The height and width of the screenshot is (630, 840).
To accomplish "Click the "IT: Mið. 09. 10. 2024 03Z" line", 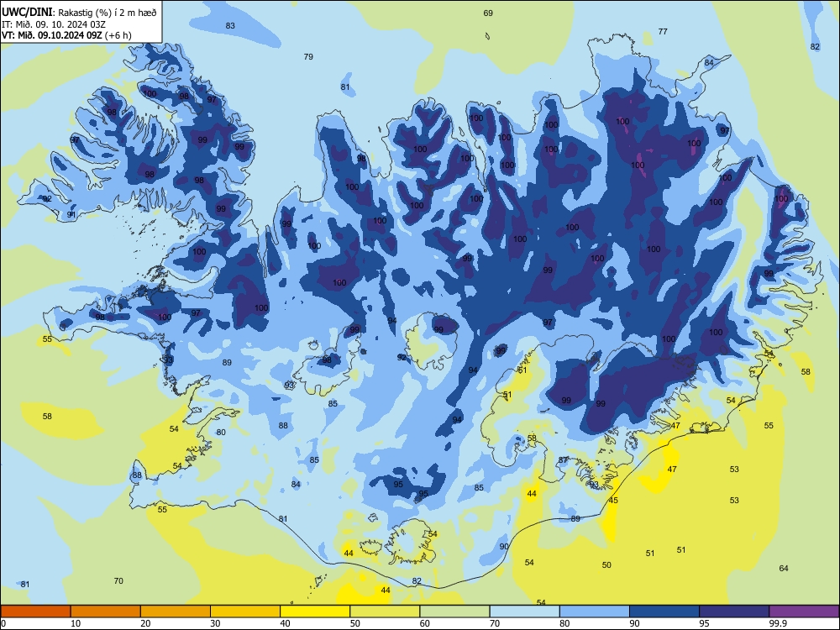I will click(x=55, y=24).
